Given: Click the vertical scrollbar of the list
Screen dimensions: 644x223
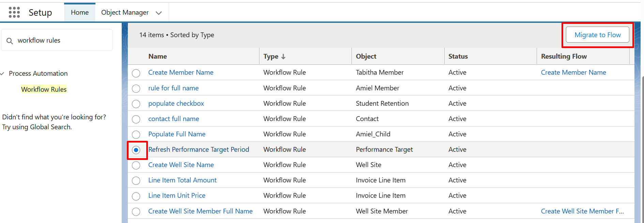Looking at the screenshot, I should [x=643, y=150].
